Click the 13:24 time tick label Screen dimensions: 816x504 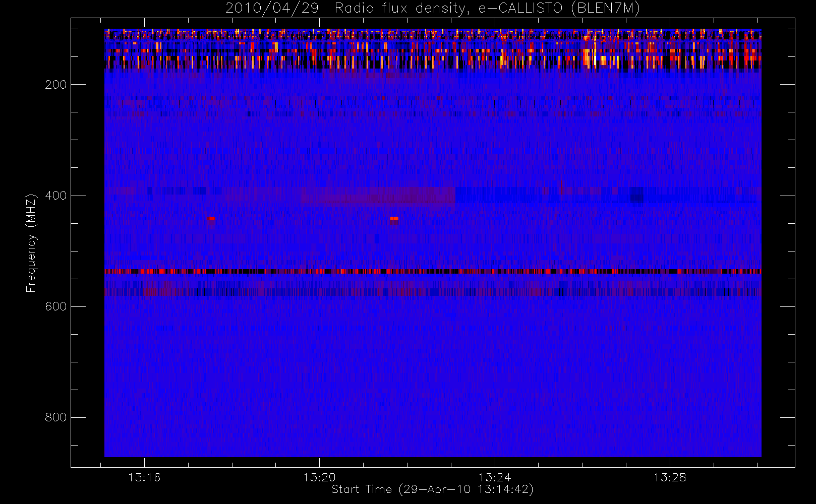[495, 477]
